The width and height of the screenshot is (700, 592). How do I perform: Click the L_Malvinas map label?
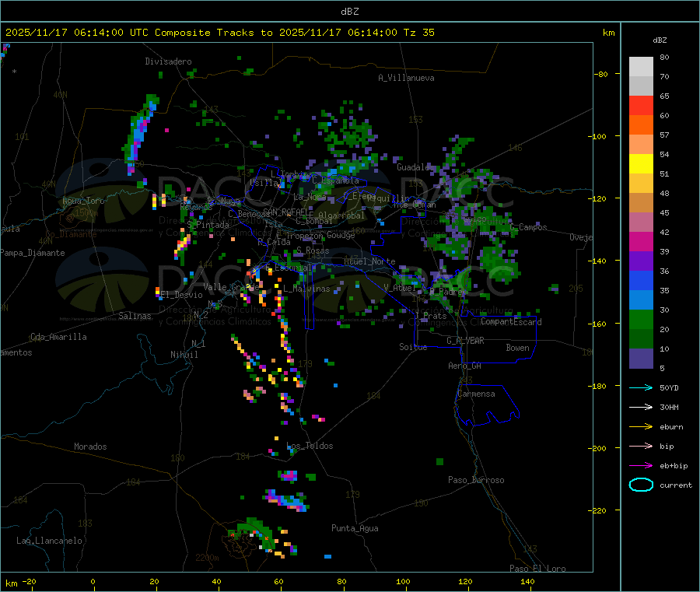click(306, 289)
